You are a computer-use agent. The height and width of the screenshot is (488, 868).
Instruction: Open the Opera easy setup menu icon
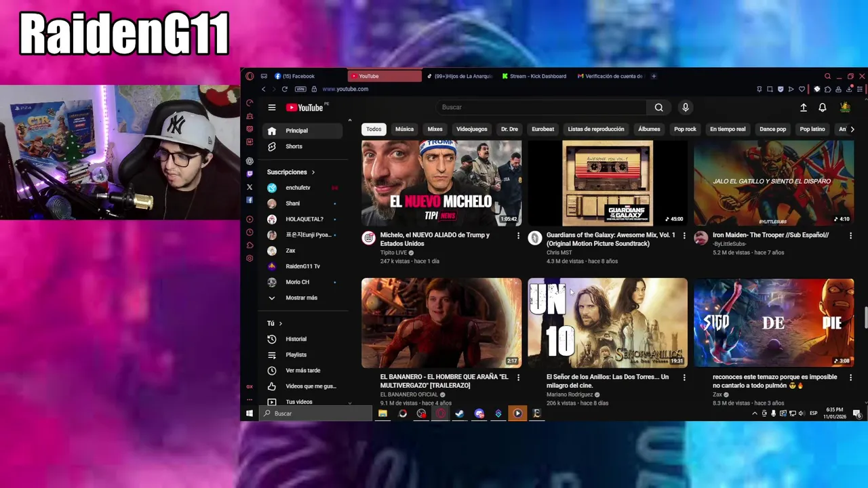point(860,89)
